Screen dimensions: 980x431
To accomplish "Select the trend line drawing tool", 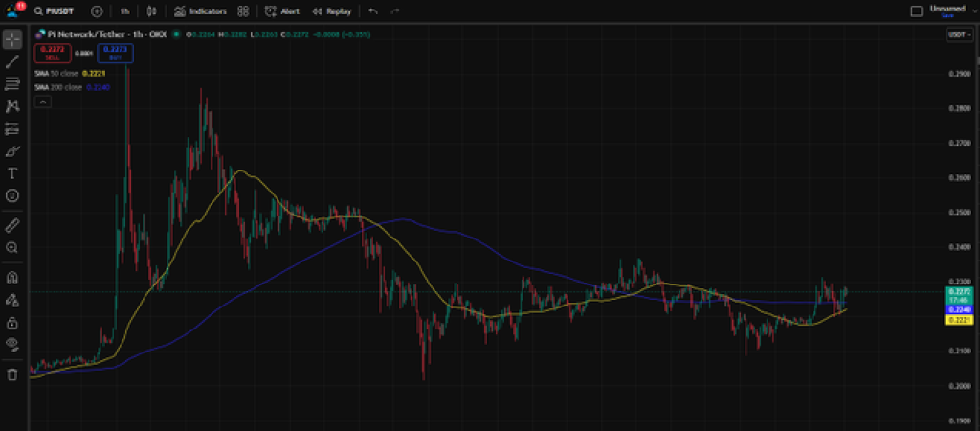I will [12, 61].
